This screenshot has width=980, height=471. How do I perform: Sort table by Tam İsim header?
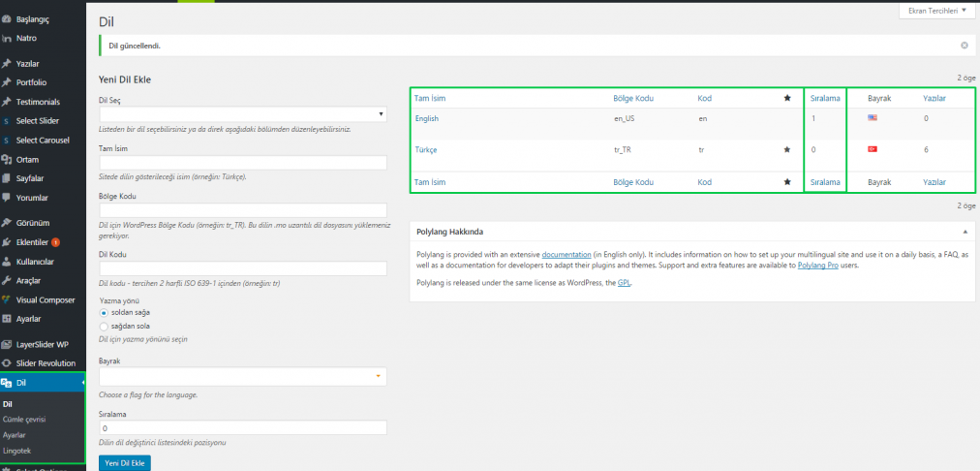[x=430, y=98]
